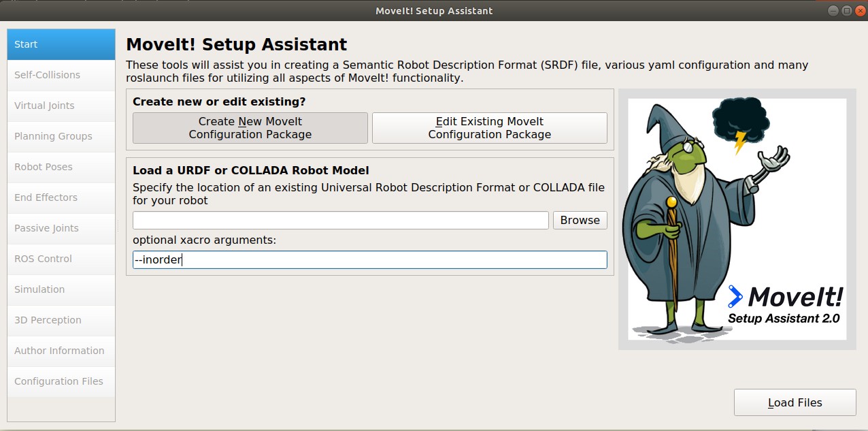Close the Setup Assistant window
This screenshot has height=431, width=868.
(x=859, y=10)
